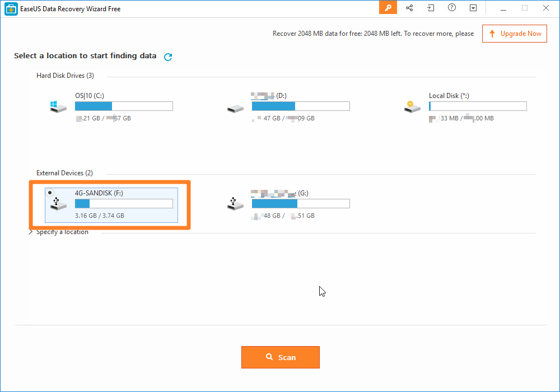Expand the Specify a location section
The height and width of the screenshot is (392, 560).
[31, 232]
